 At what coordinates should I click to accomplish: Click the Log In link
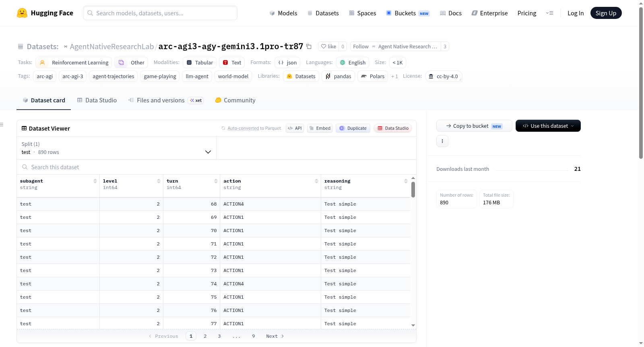576,13
